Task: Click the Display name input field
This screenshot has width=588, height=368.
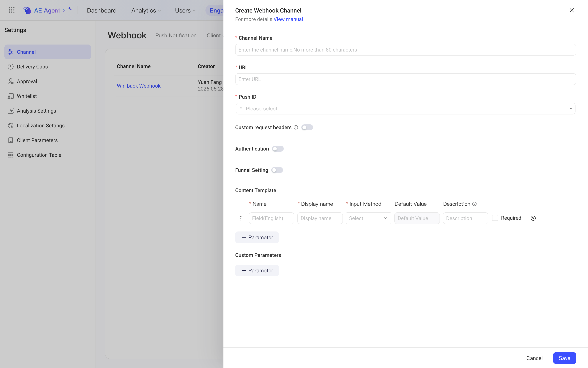Action: 320,218
